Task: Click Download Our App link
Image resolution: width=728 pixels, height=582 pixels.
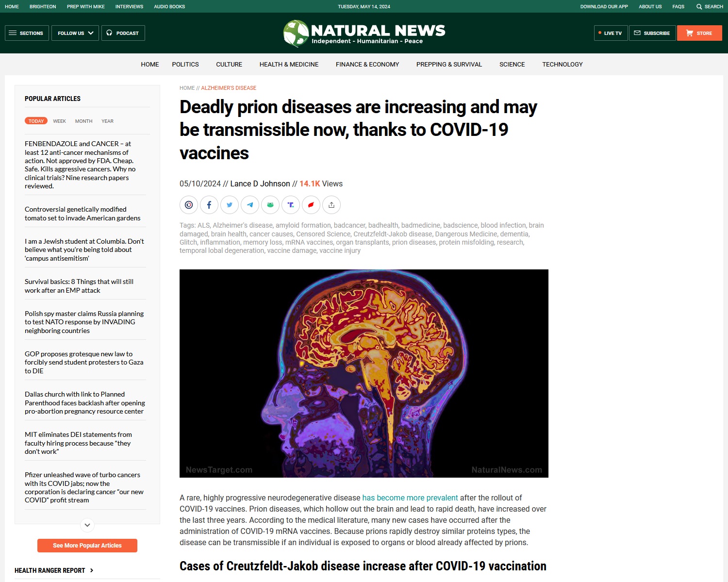Action: pos(604,6)
